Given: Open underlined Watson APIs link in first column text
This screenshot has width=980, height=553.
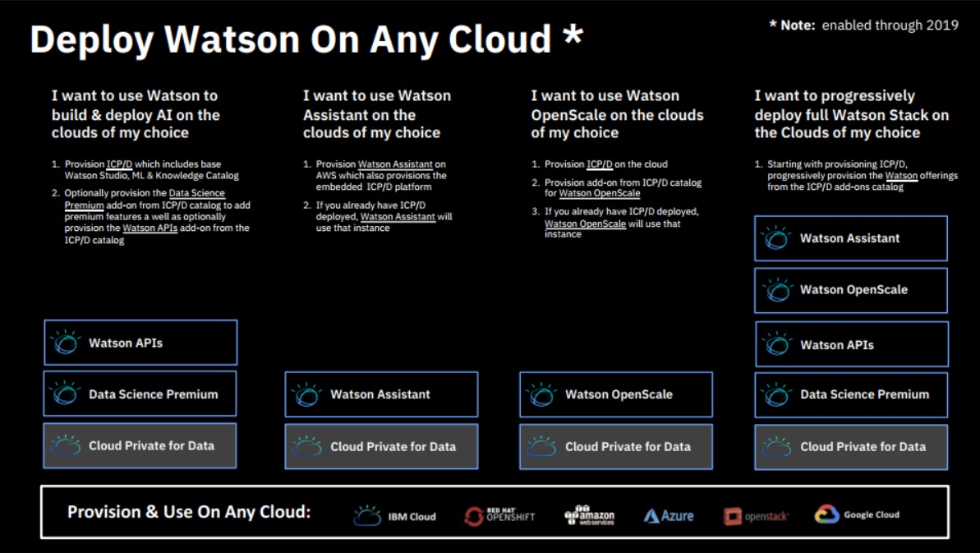Looking at the screenshot, I should click(x=150, y=228).
